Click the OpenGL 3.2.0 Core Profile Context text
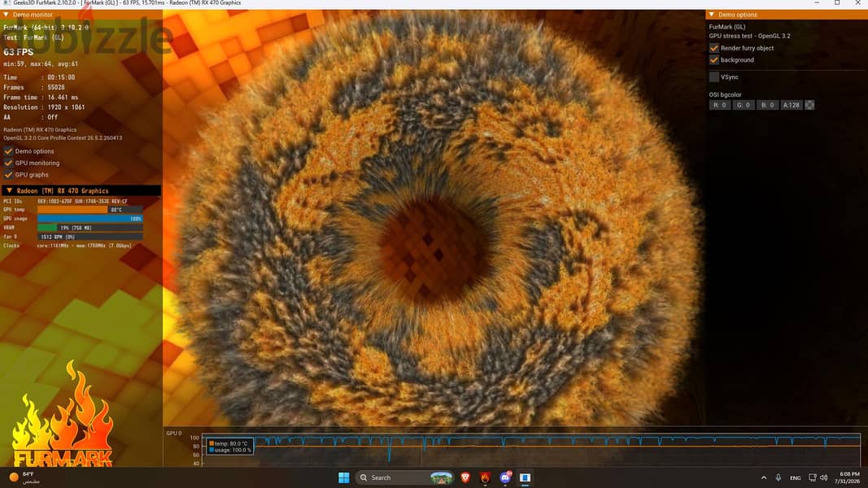868x488 pixels. (63, 137)
